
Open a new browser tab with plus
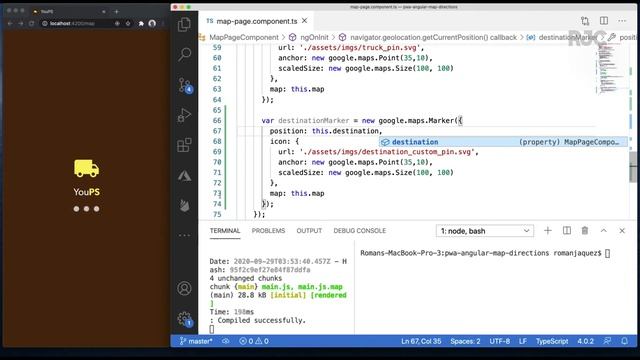[116, 11]
